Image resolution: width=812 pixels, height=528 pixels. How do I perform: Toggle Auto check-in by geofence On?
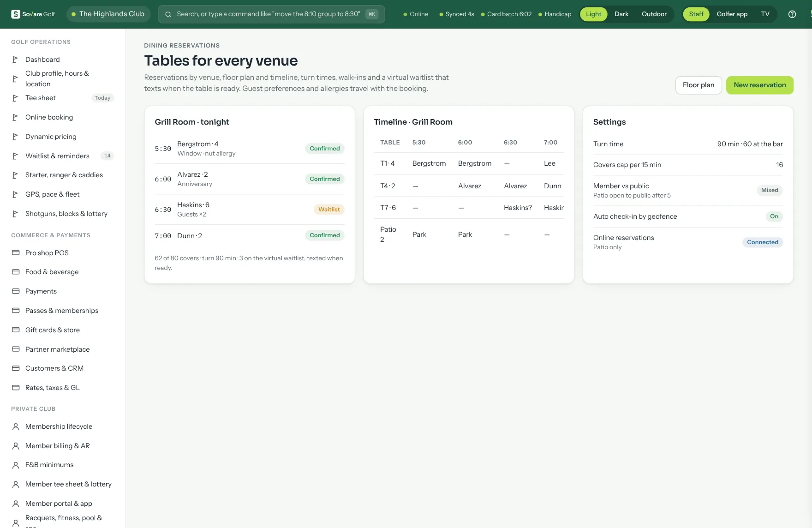tap(774, 216)
